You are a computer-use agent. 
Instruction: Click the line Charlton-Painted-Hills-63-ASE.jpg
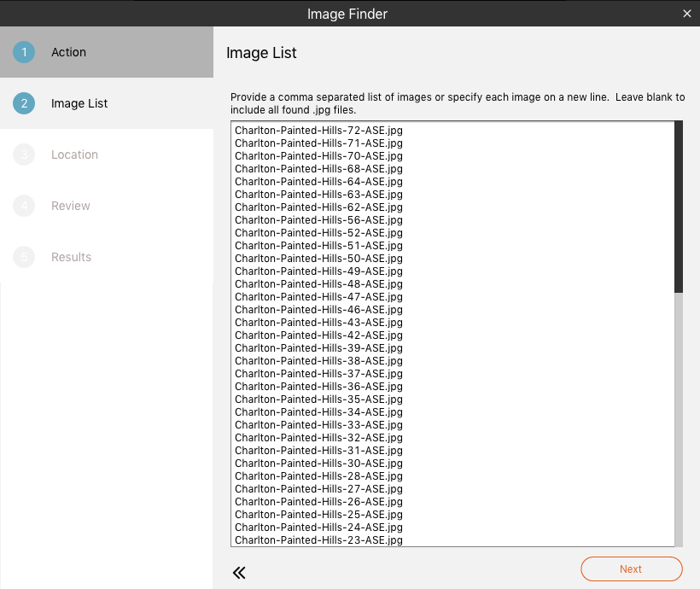click(x=318, y=195)
